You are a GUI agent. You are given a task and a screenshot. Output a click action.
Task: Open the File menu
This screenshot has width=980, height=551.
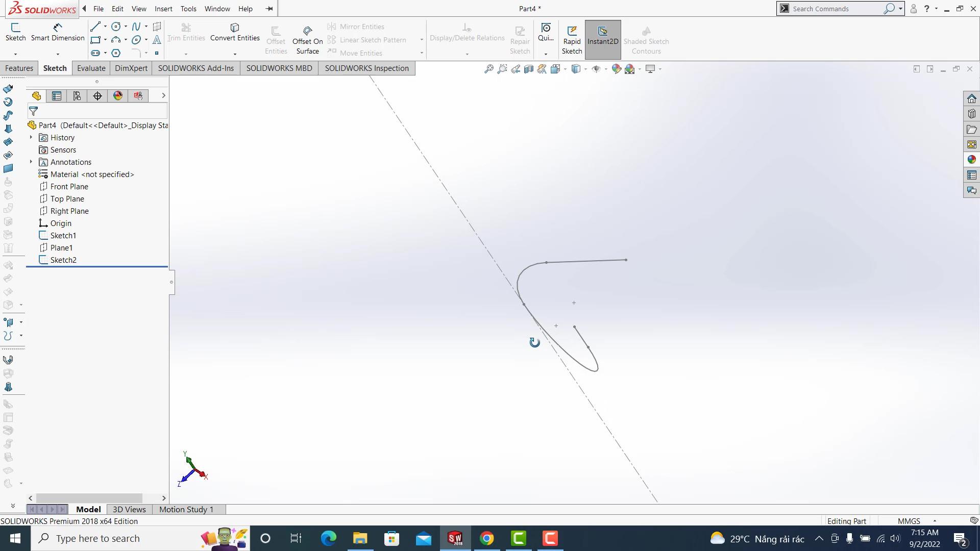(99, 9)
